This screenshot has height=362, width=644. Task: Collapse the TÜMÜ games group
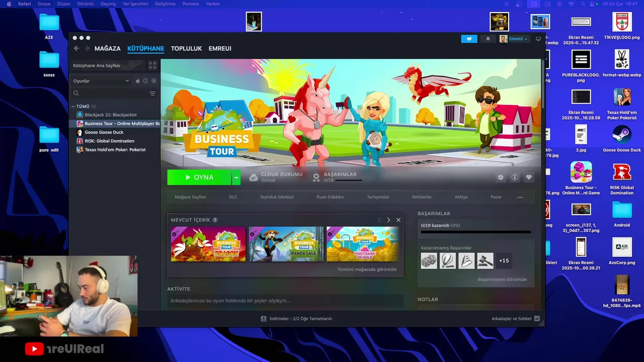(x=73, y=107)
